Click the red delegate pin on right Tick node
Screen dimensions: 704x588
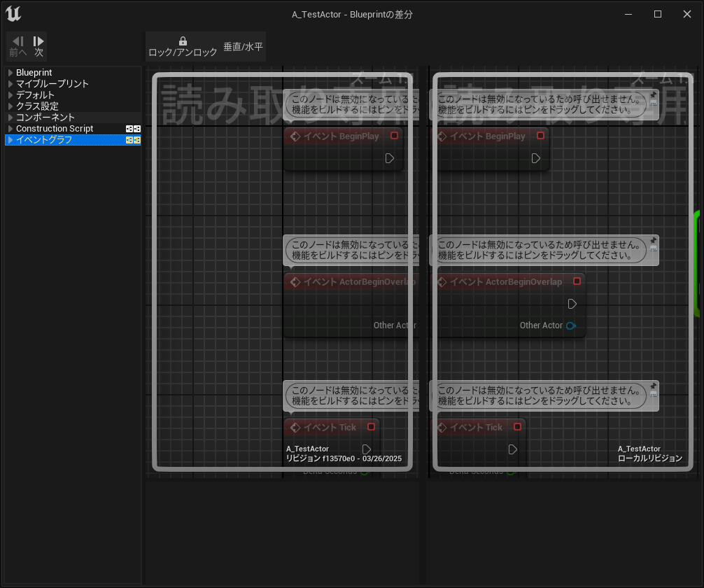point(517,427)
